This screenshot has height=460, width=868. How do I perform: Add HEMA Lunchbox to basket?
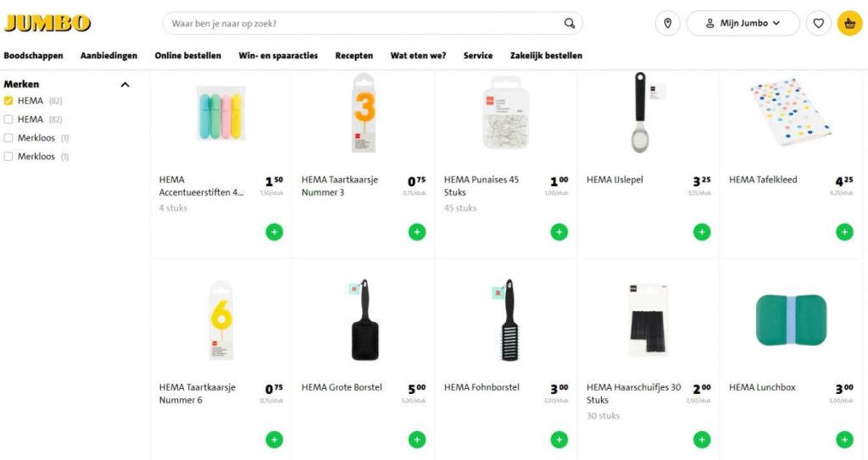[x=844, y=440]
